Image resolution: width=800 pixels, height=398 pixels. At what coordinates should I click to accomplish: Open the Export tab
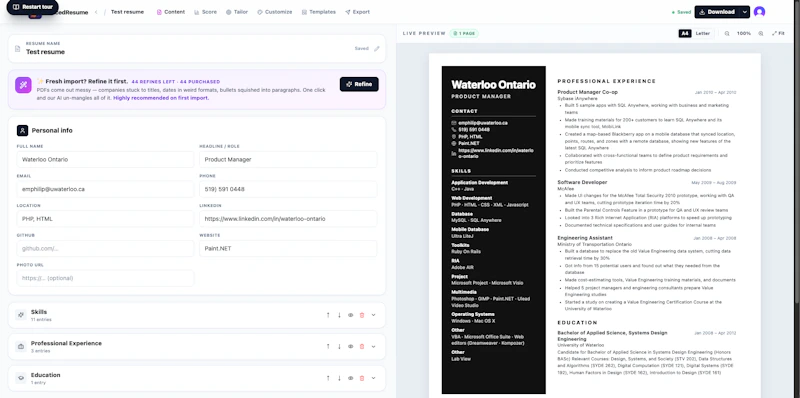coord(357,12)
